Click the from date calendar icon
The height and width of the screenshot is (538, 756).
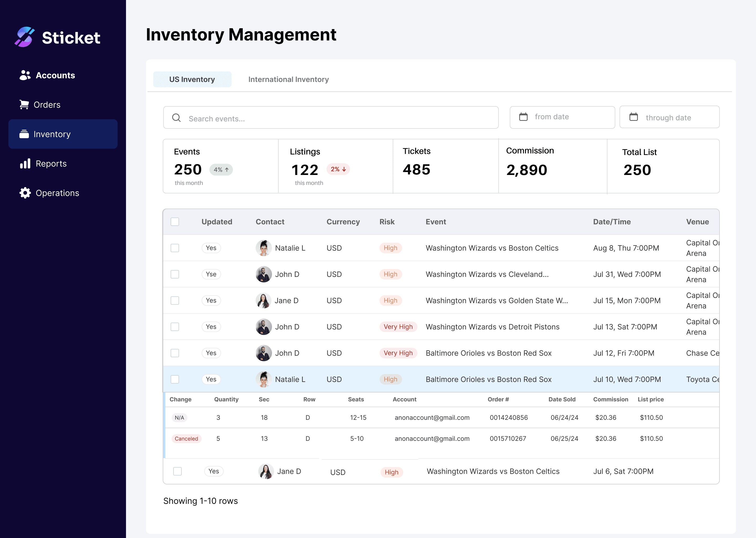pos(523,117)
